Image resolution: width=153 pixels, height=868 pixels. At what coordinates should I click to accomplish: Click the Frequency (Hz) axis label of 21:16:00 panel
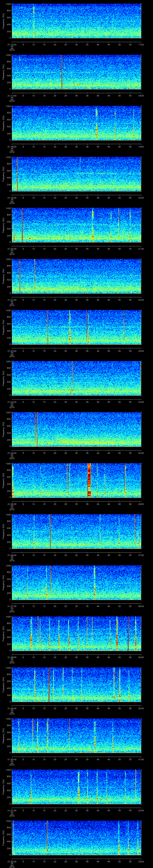tap(4, 21)
